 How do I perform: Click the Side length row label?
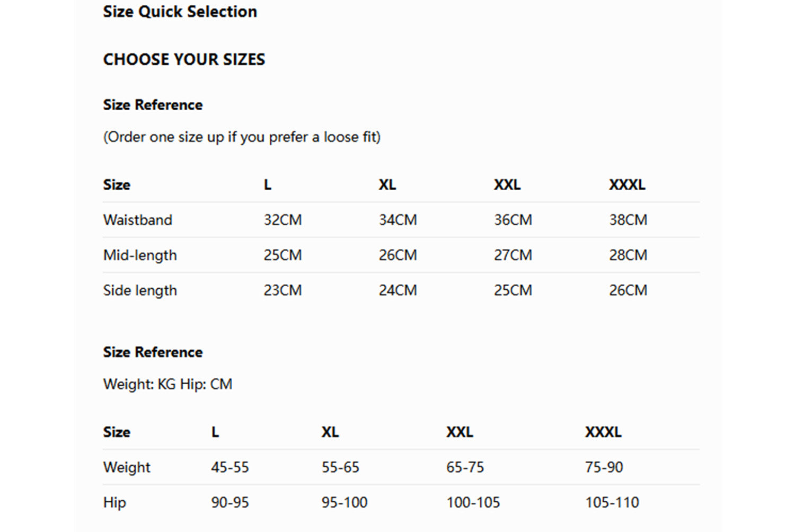(140, 290)
